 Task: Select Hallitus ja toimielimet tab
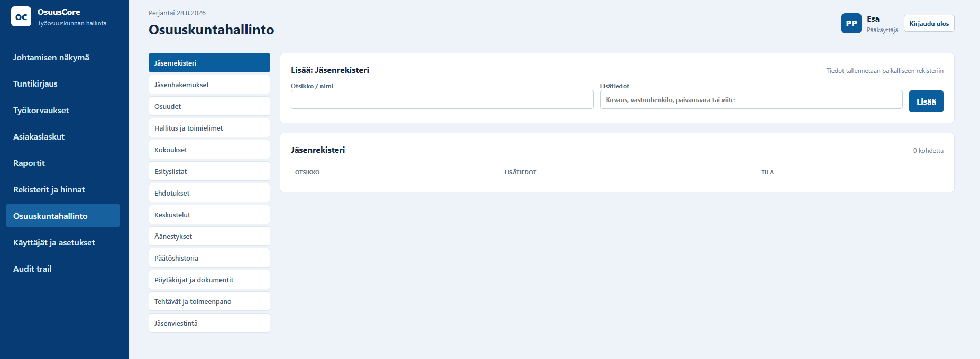[209, 128]
